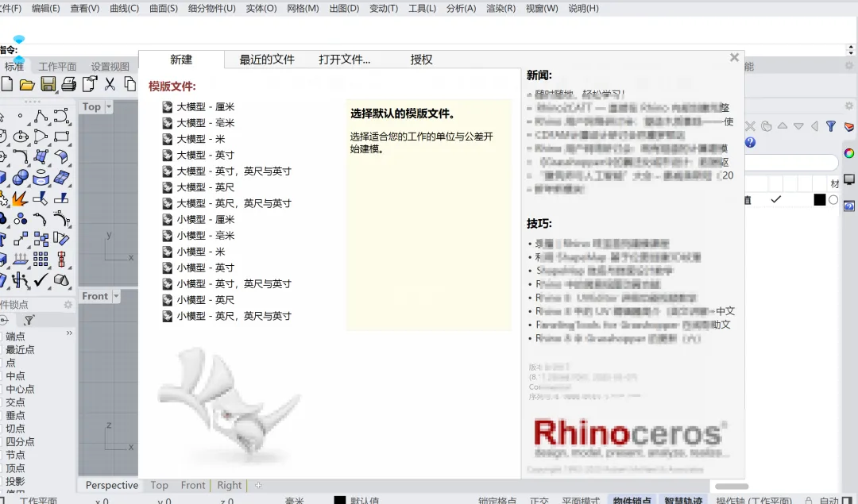Select the Fillet Curves tool
This screenshot has height=504, width=858.
pos(21,157)
